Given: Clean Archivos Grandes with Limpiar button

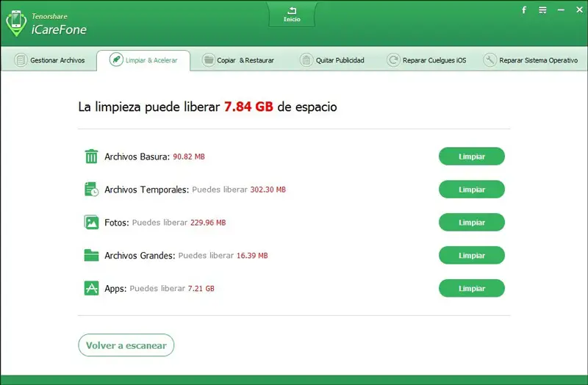Looking at the screenshot, I should tap(472, 255).
